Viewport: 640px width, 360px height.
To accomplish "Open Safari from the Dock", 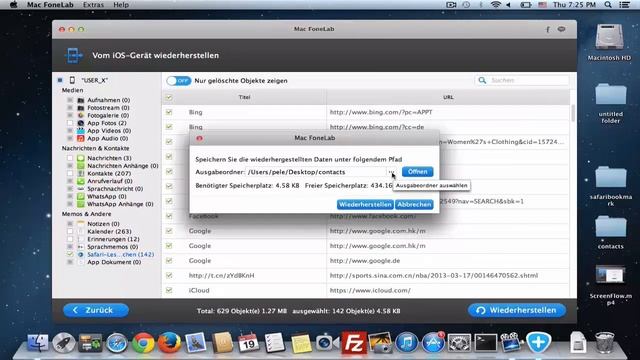I will coord(117,342).
